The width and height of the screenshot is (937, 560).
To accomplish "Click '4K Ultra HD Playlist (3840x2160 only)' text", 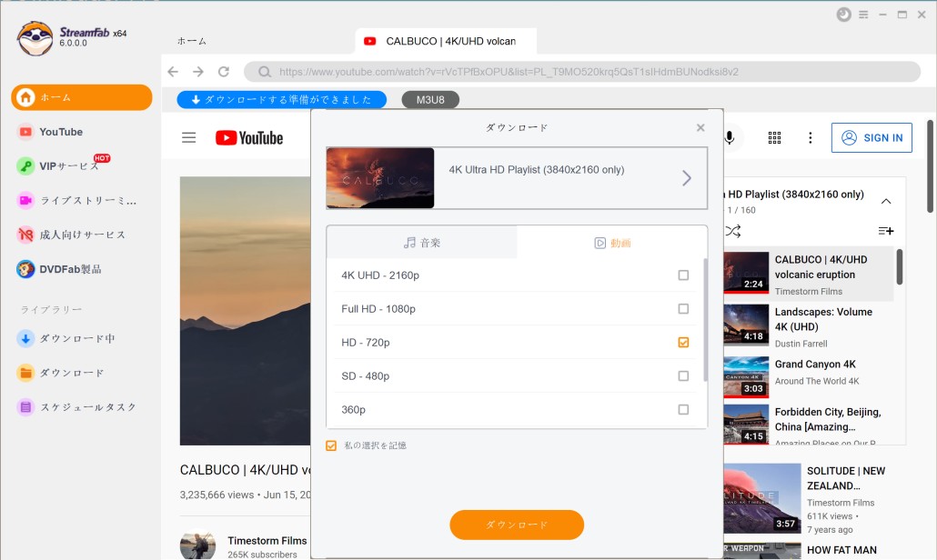I will click(537, 170).
